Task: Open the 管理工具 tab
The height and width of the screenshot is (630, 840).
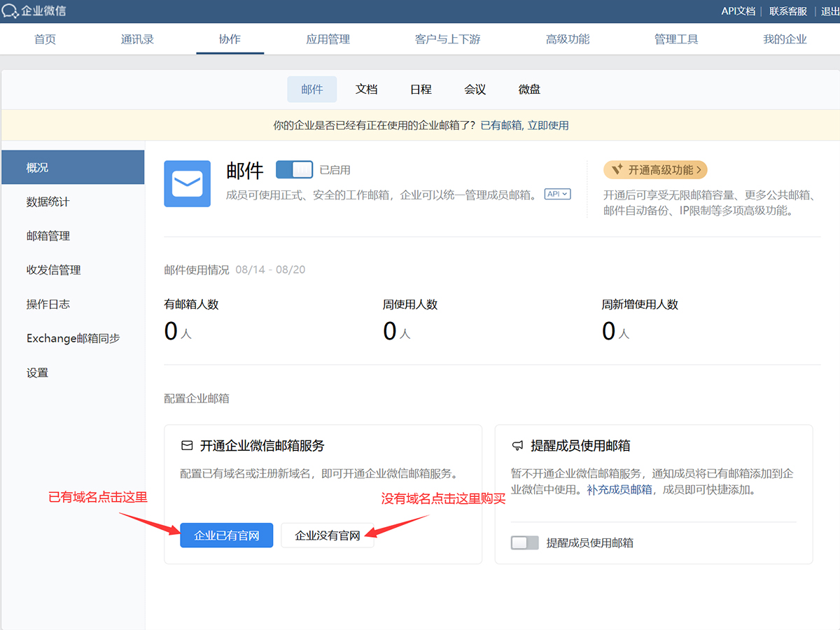Action: 676,39
